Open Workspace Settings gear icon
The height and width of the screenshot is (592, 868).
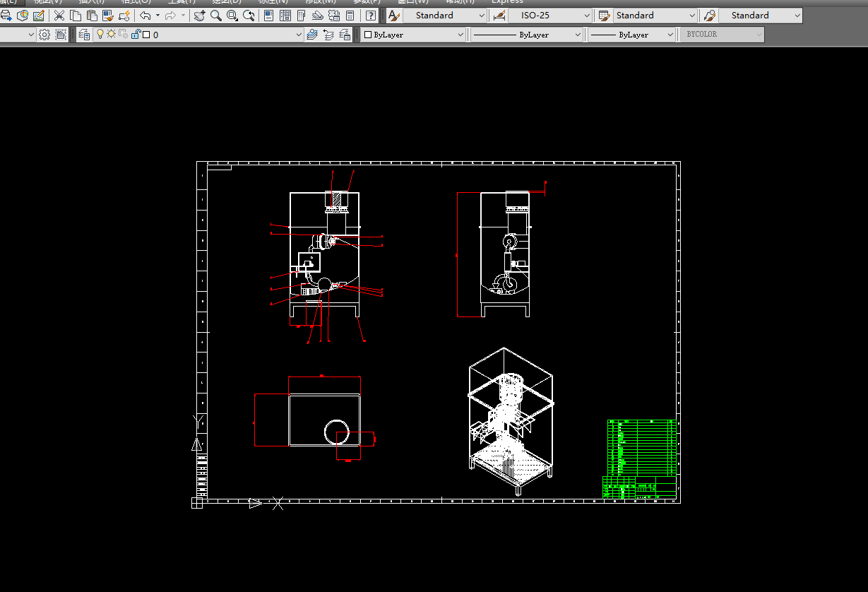44,34
